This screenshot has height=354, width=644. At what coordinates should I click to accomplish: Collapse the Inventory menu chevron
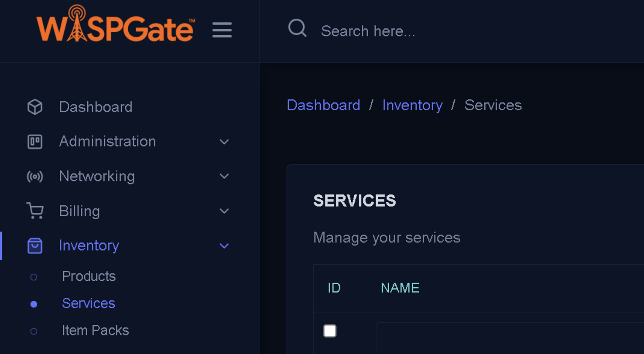224,246
